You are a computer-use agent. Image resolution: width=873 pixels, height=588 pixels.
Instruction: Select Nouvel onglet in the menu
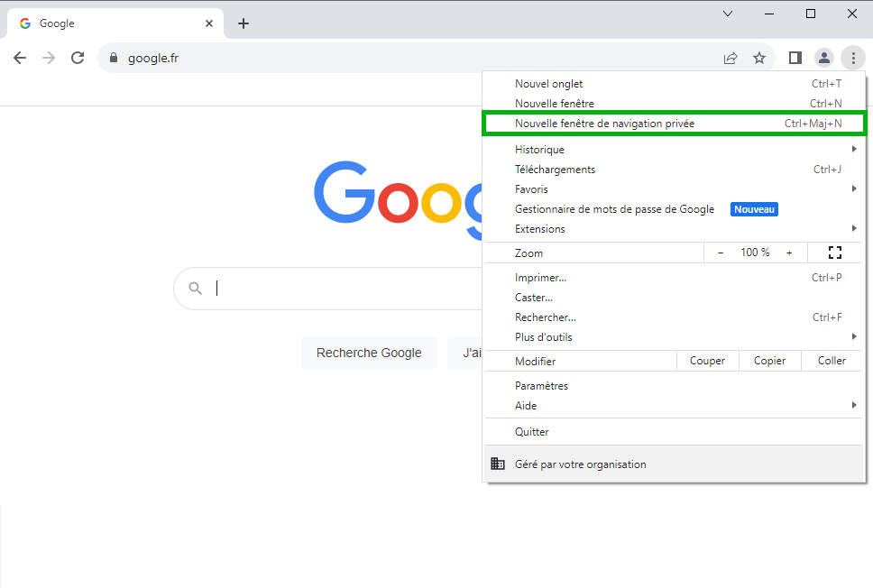[x=674, y=84]
